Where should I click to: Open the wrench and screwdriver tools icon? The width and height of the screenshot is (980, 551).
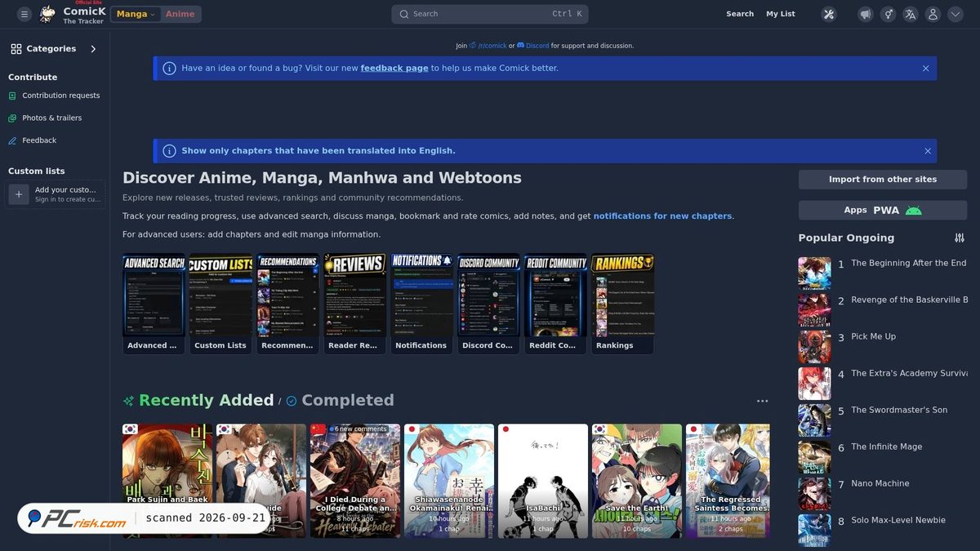point(829,14)
